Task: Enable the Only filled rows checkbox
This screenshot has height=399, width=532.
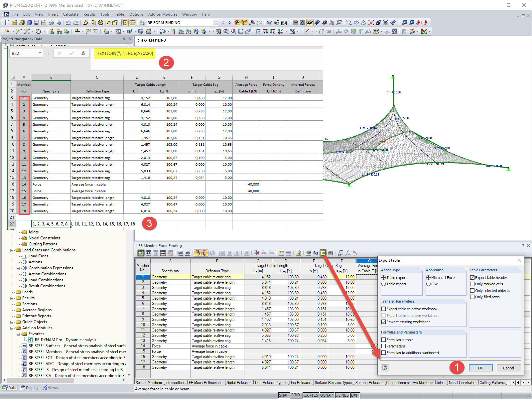Action: [472, 297]
